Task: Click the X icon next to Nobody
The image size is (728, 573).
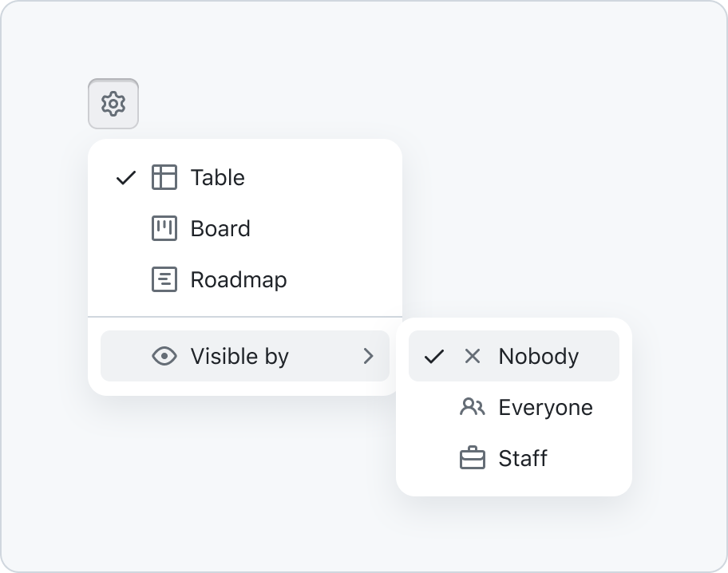Action: click(473, 356)
